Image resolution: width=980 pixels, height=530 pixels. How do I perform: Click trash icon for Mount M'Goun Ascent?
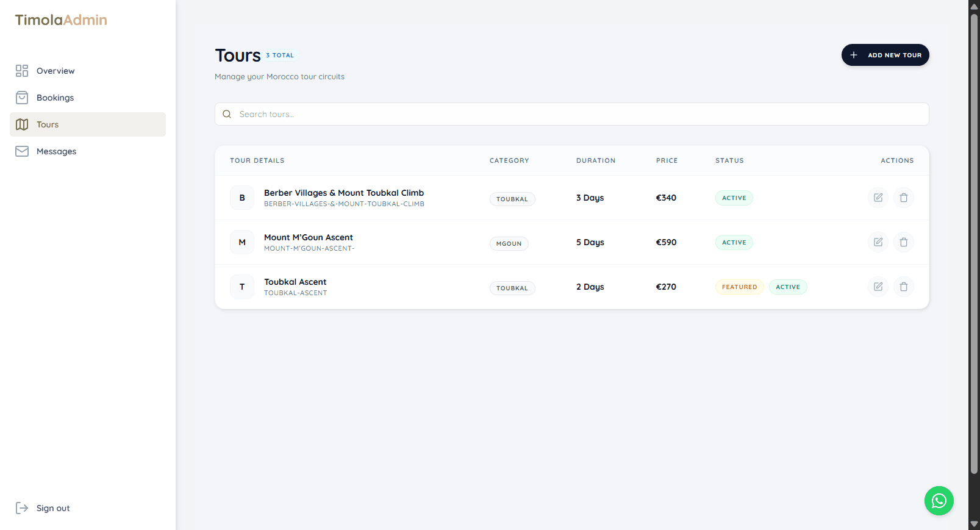[x=903, y=242]
